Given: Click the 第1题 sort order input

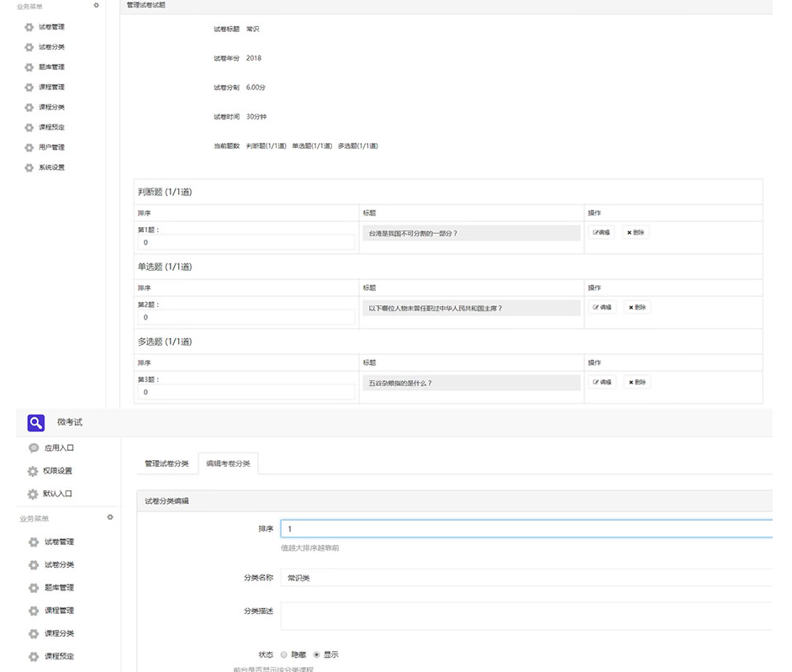Looking at the screenshot, I should [x=246, y=242].
